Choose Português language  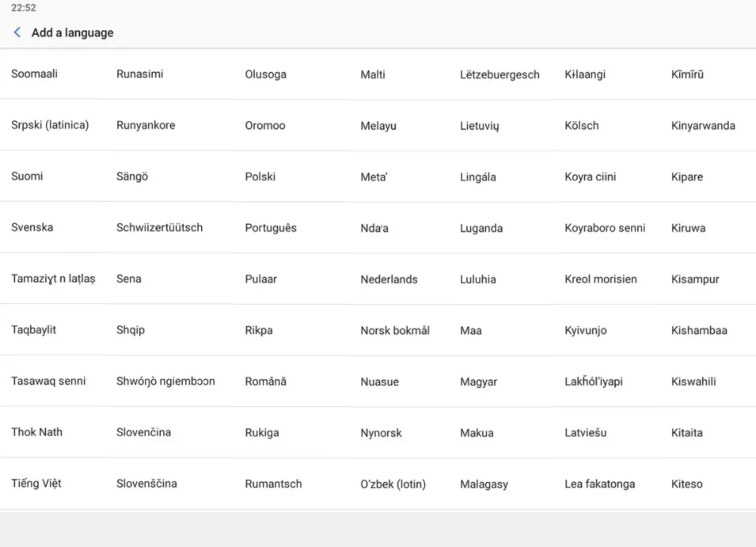click(271, 228)
